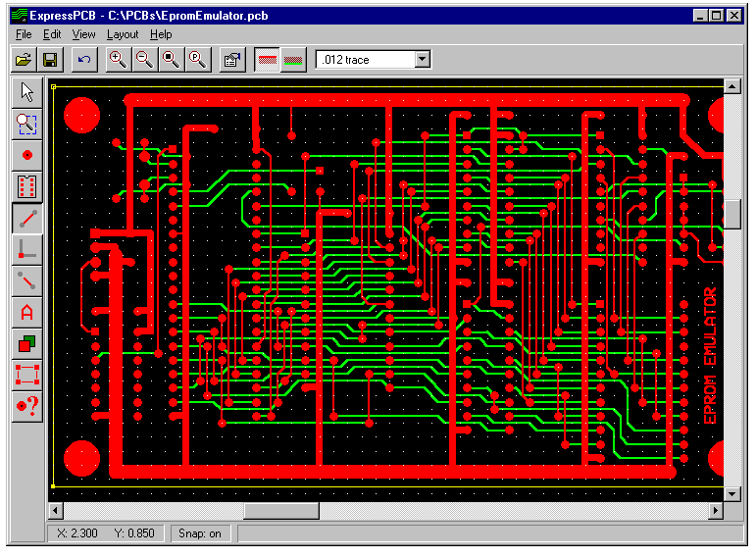Image resolution: width=756 pixels, height=558 pixels.
Task: Click the horizontal scrollbar right arrow
Action: tap(716, 510)
